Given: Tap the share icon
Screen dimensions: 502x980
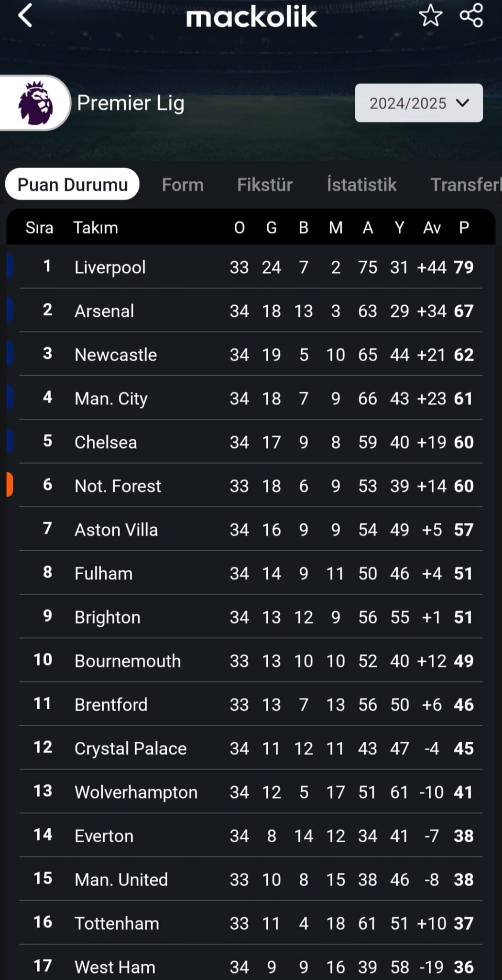Looking at the screenshot, I should [471, 15].
